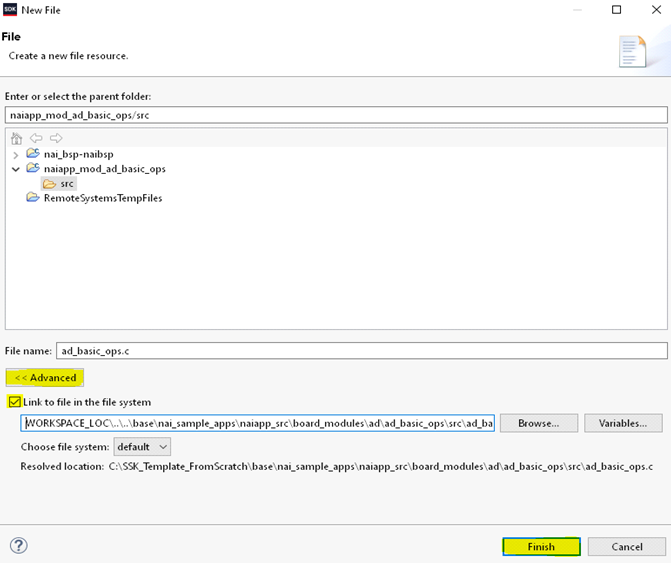
Task: Collapse the naiapp_mod_ad_basic_ops tree node
Action: pos(15,169)
